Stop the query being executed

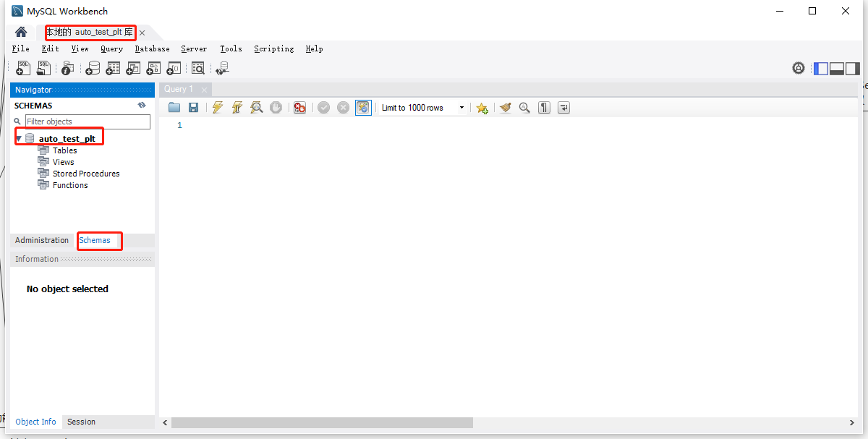click(x=276, y=108)
